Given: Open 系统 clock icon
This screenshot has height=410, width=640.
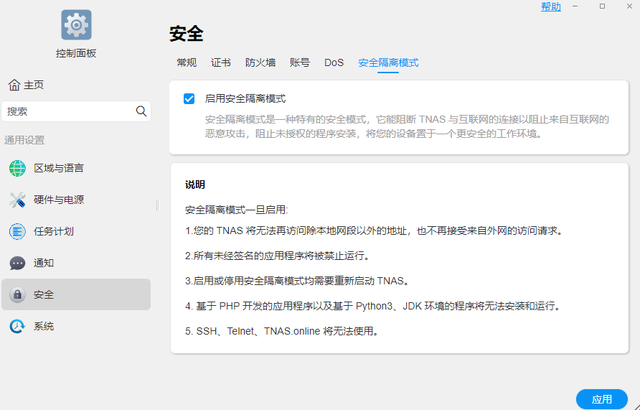Looking at the screenshot, I should click(17, 326).
